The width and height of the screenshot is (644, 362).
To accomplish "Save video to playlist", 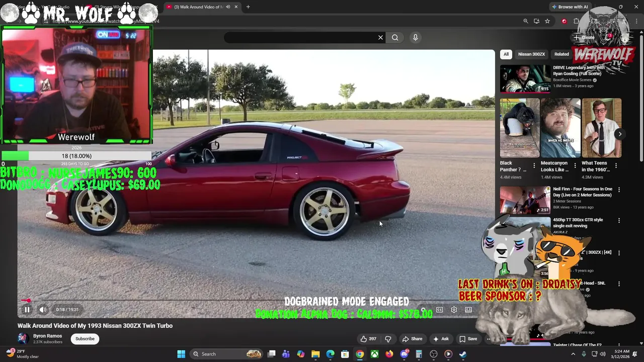I will click(468, 339).
